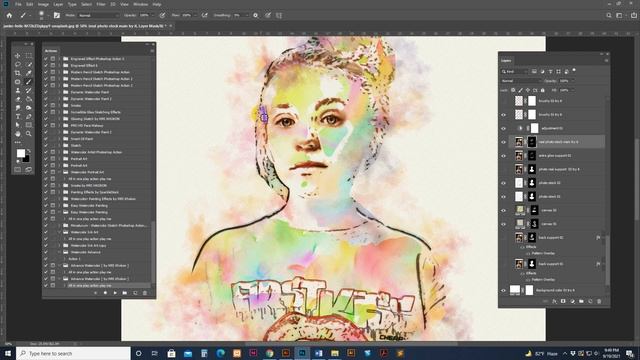Open the Actions panel menu
Image resolution: width=640 pixels, height=360 pixels.
(x=152, y=51)
